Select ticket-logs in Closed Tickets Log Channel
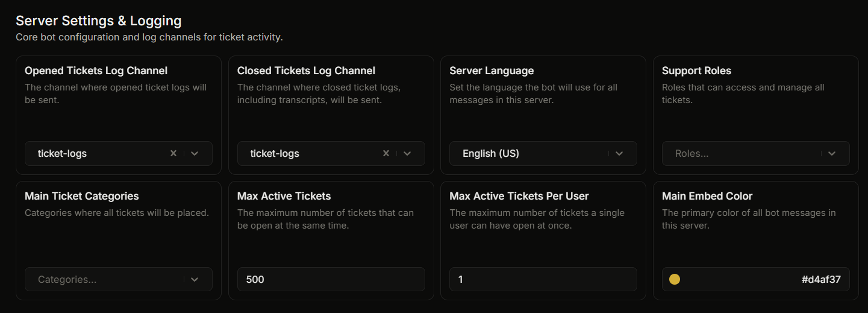Viewport: 868px width, 313px height. (x=275, y=153)
